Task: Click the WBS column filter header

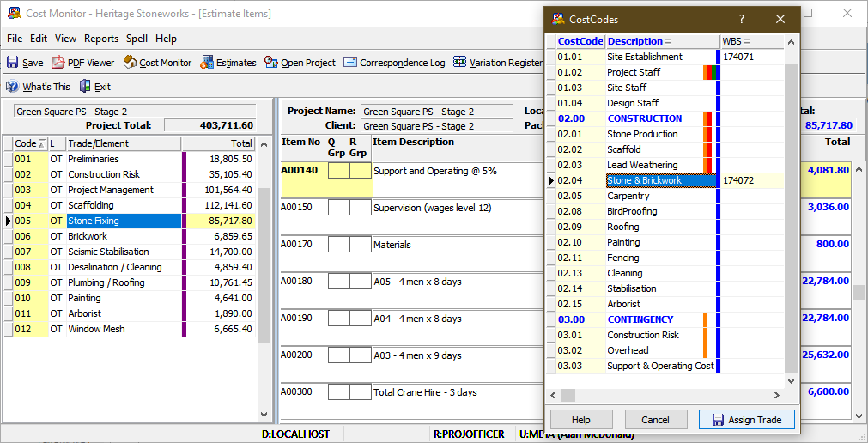Action: 752,41
